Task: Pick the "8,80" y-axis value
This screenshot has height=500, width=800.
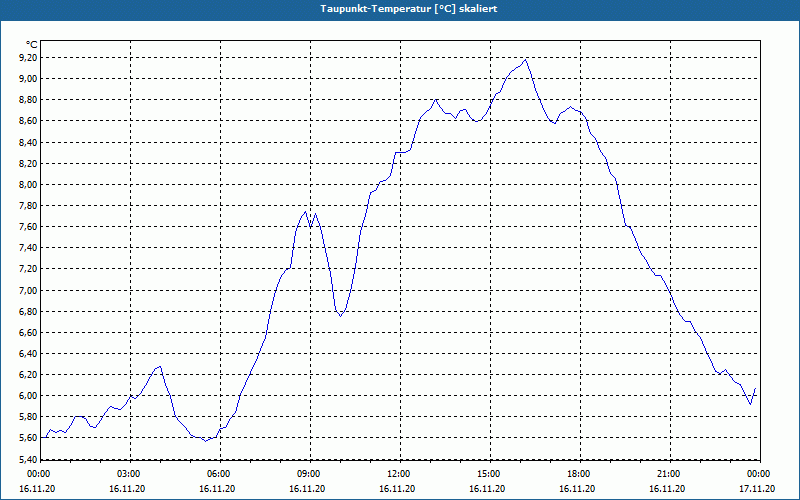Action: [29, 100]
